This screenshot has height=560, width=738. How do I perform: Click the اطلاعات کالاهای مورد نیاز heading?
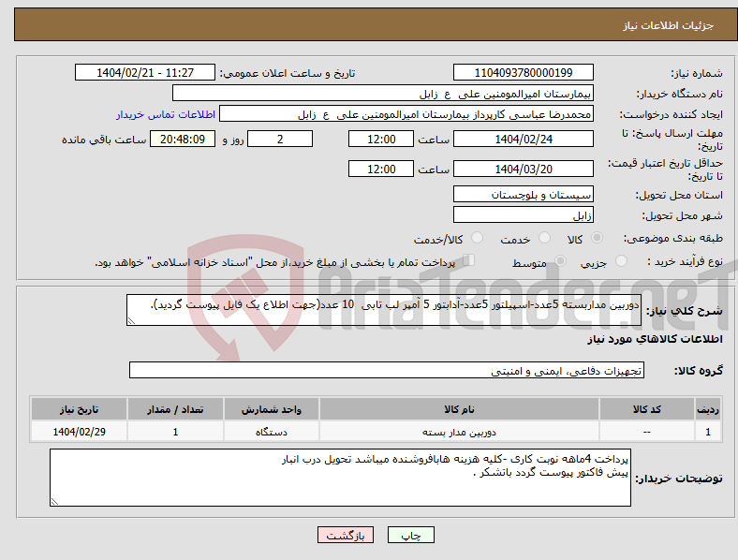coord(655,339)
